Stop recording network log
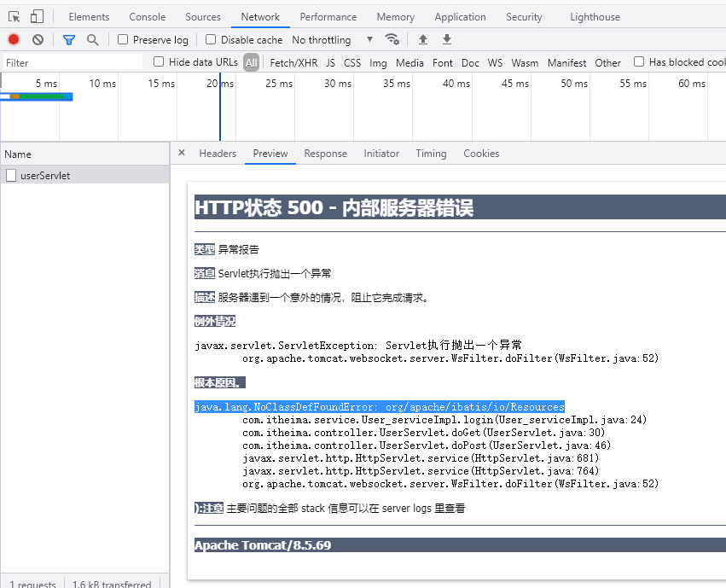The height and width of the screenshot is (588, 726). (14, 40)
